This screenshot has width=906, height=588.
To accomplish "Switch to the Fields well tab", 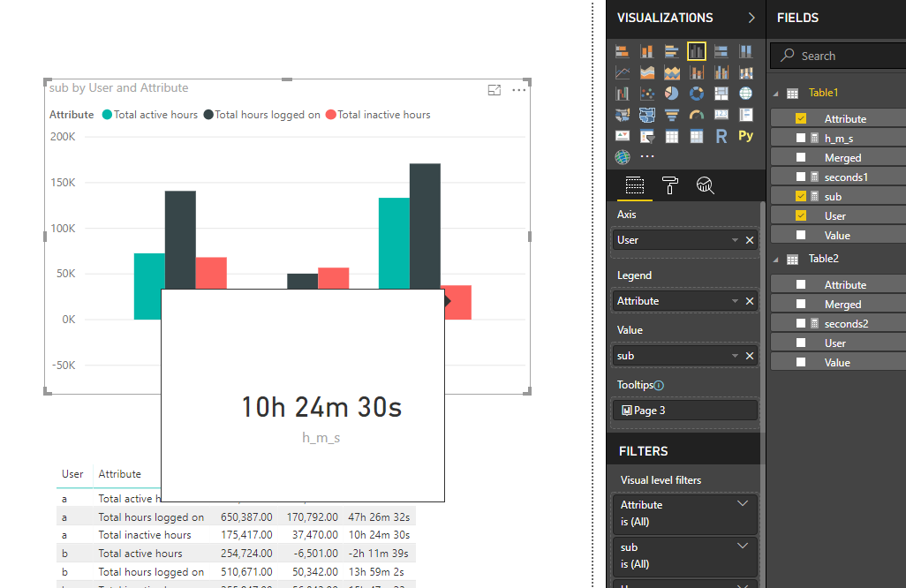I will (x=634, y=185).
